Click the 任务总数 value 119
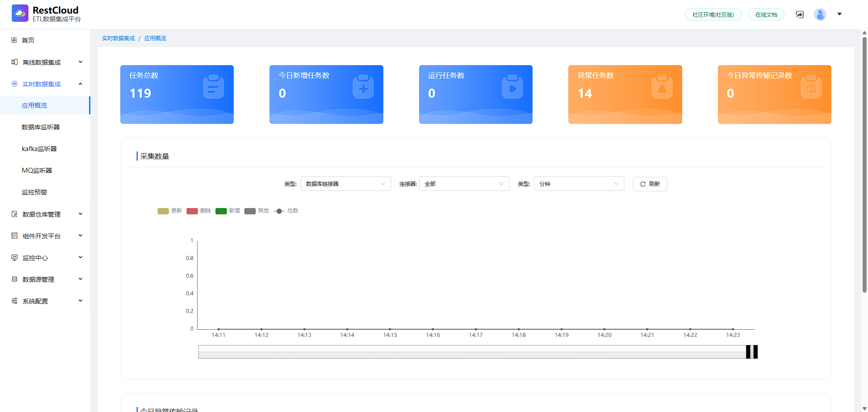868x412 pixels. 141,94
